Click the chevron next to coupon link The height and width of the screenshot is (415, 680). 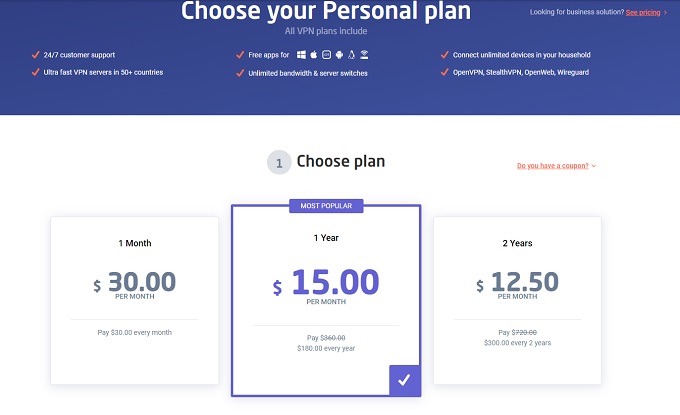point(594,166)
